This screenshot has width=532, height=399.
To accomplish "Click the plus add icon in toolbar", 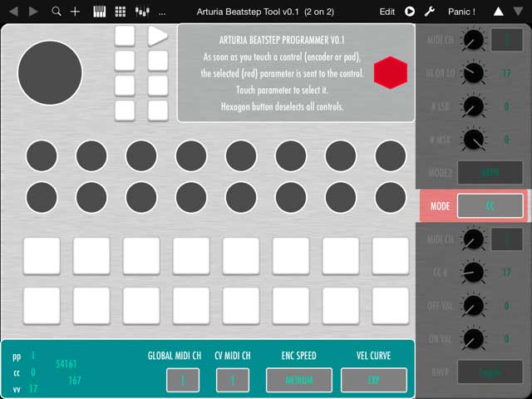I will [76, 12].
